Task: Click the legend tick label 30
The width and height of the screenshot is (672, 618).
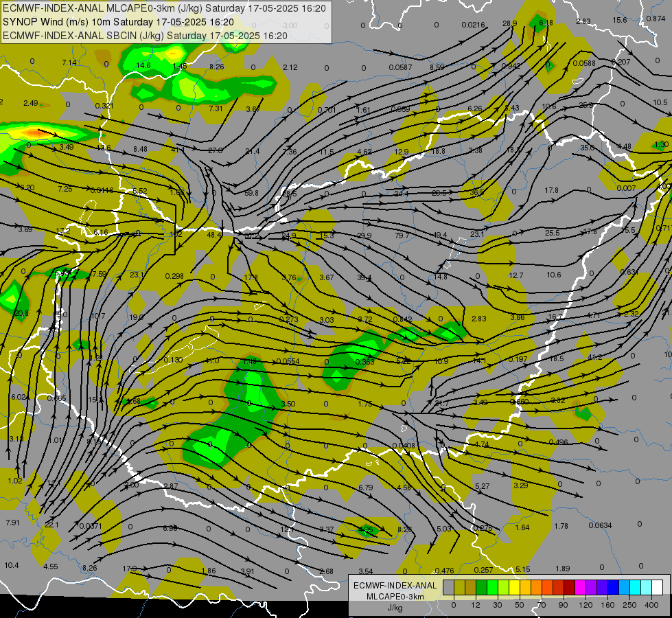Action: (x=498, y=605)
